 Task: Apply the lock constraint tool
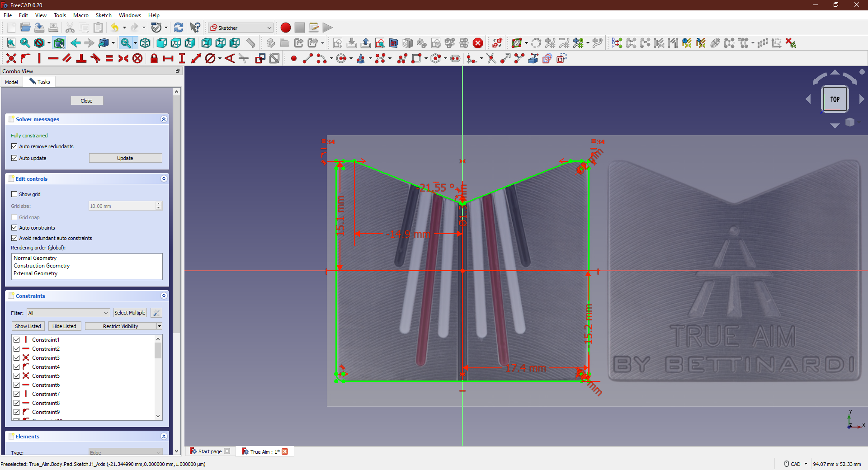point(154,58)
